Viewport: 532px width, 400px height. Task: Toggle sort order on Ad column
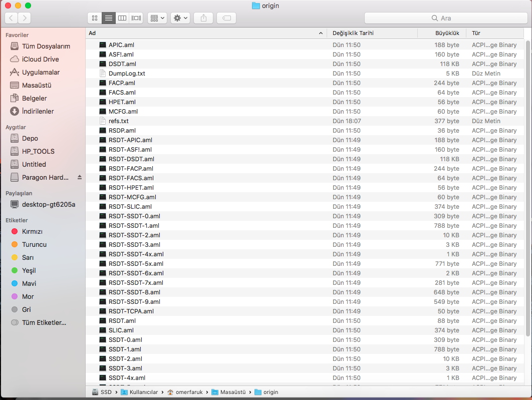205,33
